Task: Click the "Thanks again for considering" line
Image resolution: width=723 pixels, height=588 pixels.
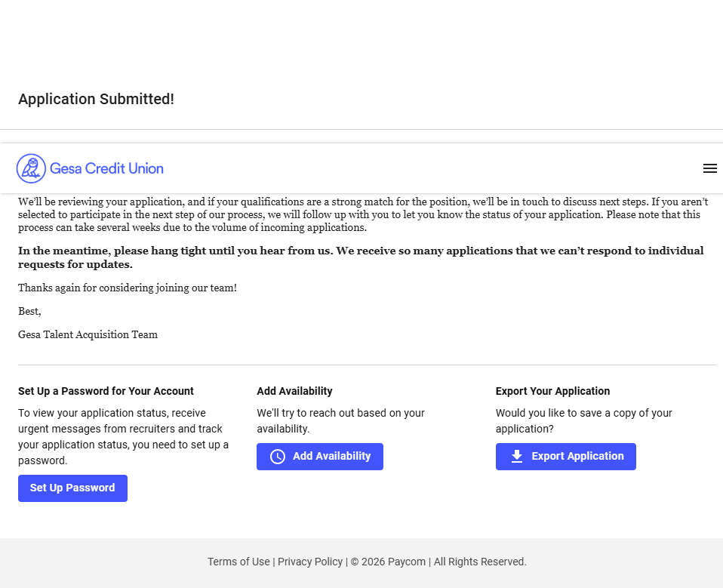Action: point(128,288)
